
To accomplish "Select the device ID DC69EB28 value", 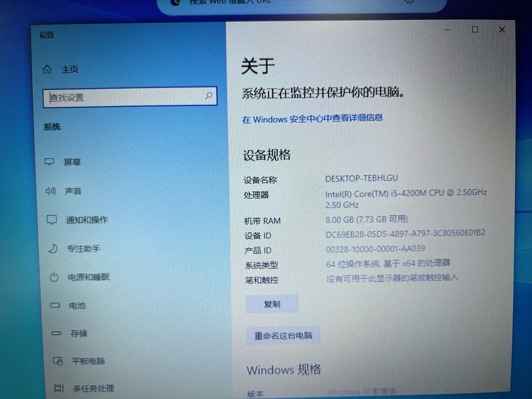I will click(406, 233).
